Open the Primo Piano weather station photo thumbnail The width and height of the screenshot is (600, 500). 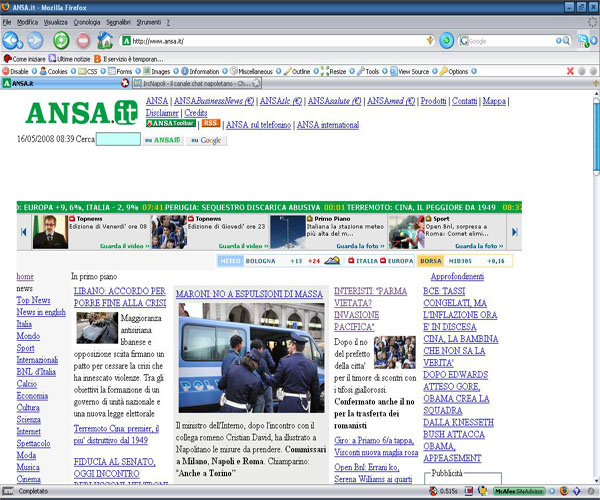click(288, 232)
